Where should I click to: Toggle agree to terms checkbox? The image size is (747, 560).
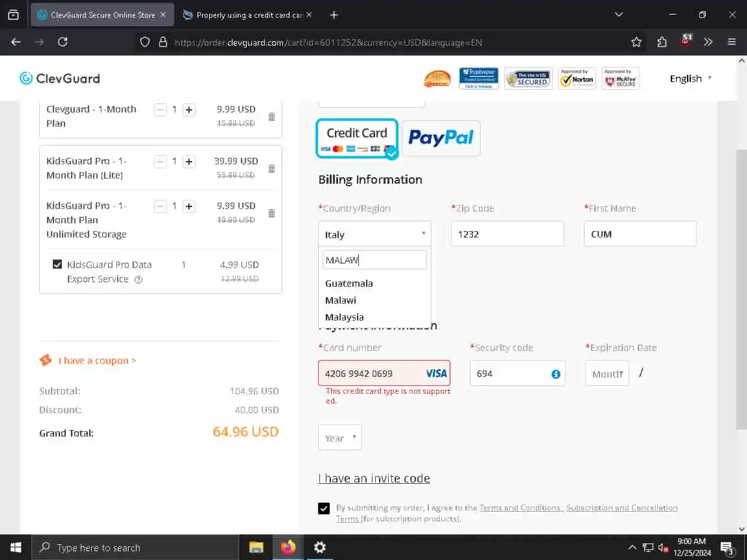[x=324, y=508]
